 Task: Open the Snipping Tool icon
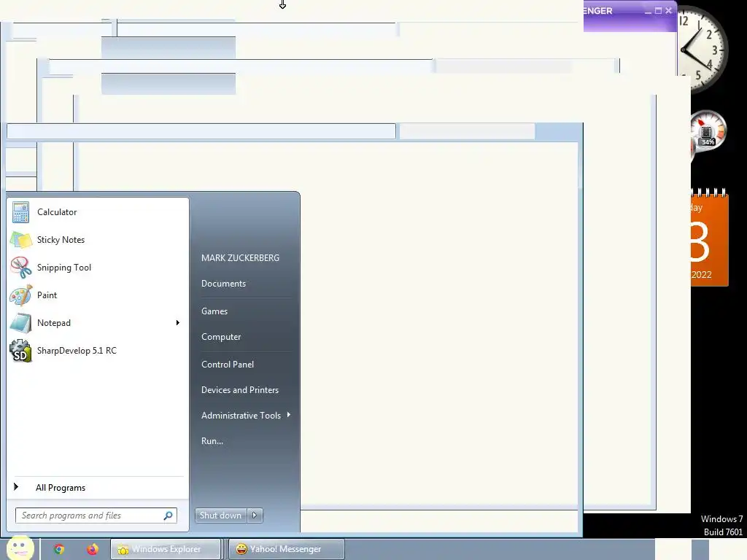tap(21, 268)
